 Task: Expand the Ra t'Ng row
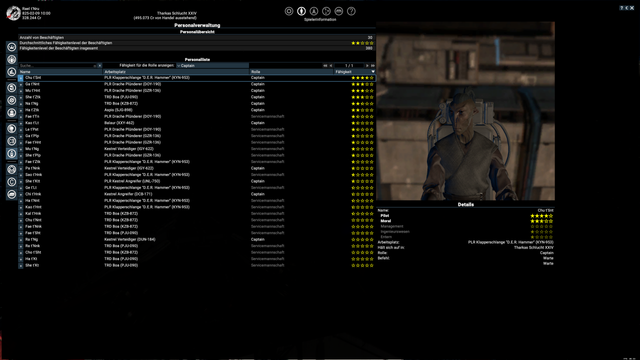pos(21,240)
